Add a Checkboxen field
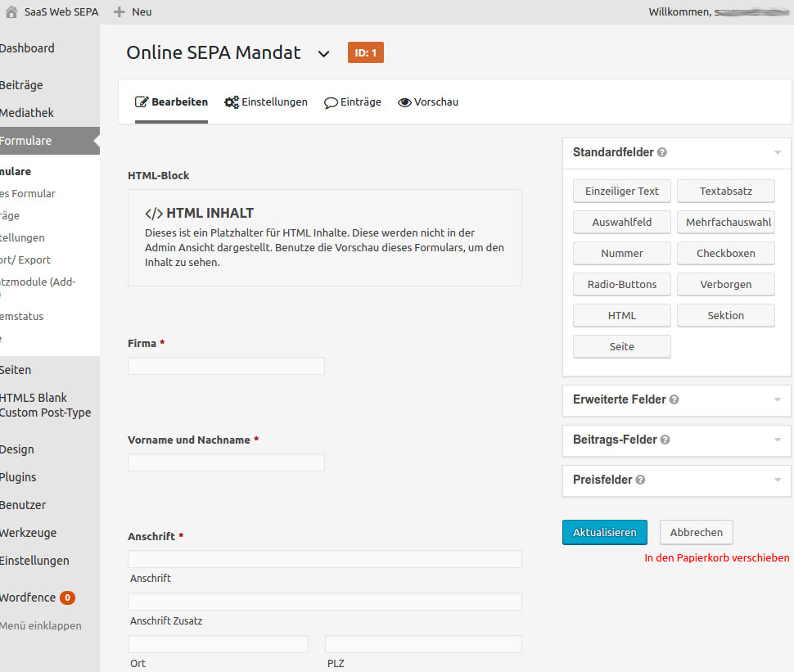Image resolution: width=794 pixels, height=672 pixels. (725, 254)
